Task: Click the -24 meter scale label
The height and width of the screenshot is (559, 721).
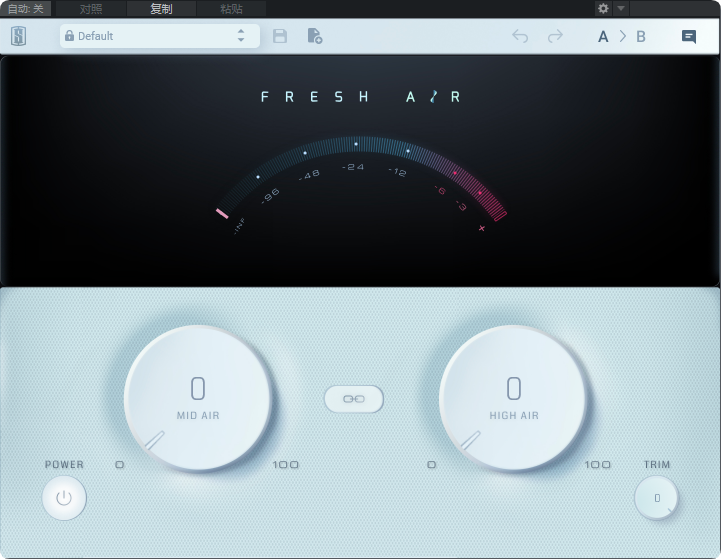Action: pos(353,167)
